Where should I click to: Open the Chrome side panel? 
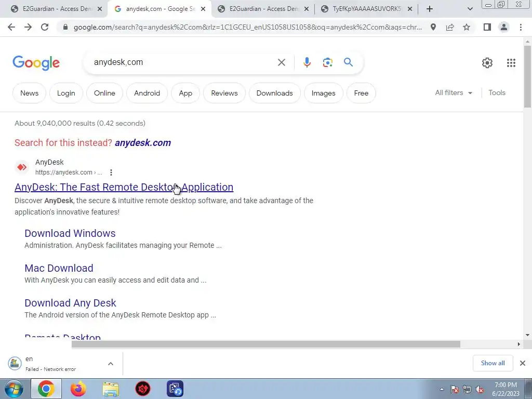click(487, 27)
